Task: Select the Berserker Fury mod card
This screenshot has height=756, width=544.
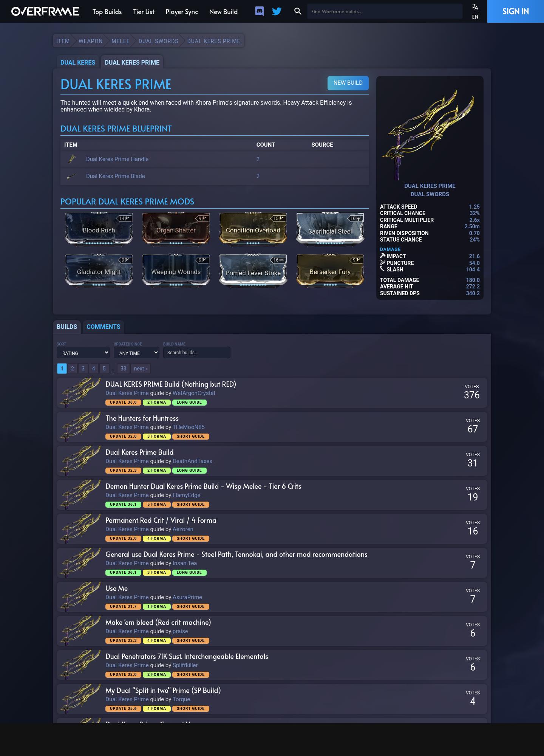Action: coord(330,271)
